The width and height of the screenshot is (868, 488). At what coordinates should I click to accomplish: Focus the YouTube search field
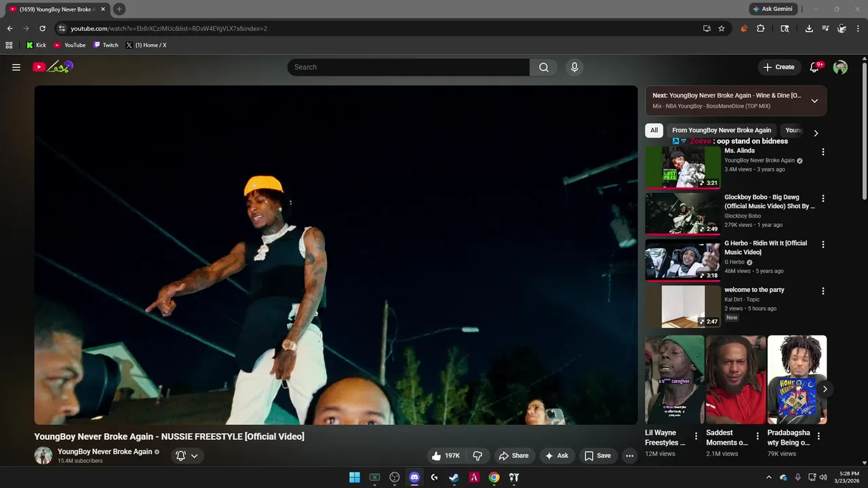[x=408, y=67]
